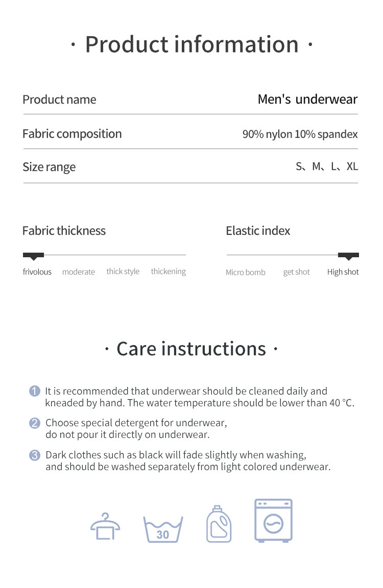Image resolution: width=383 pixels, height=588 pixels.
Task: Click the number 3 bullet badge
Action: click(x=35, y=455)
